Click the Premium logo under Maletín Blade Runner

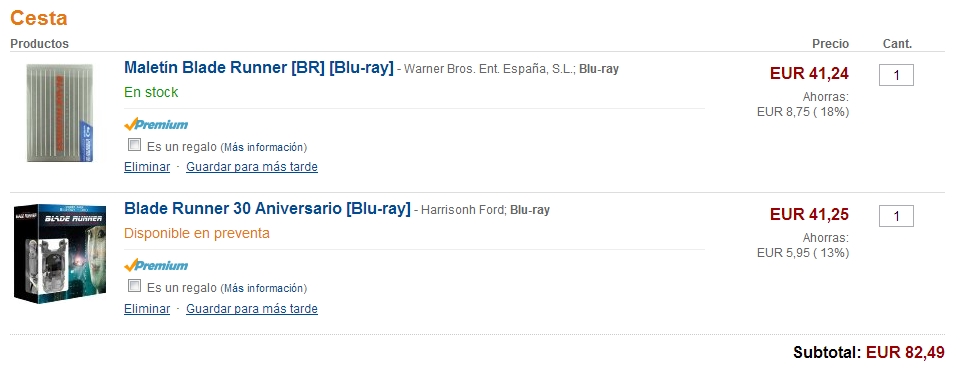(156, 124)
